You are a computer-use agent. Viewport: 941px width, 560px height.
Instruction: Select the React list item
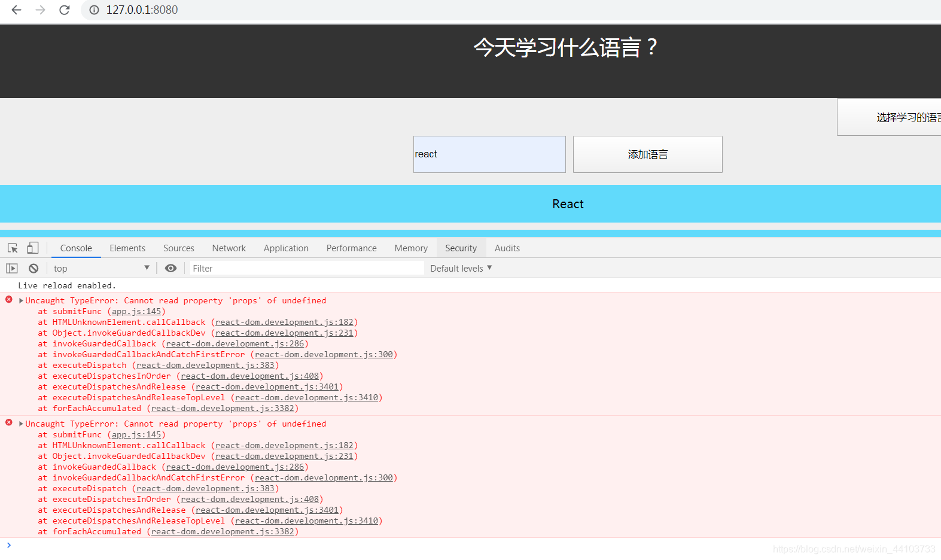click(x=470, y=204)
